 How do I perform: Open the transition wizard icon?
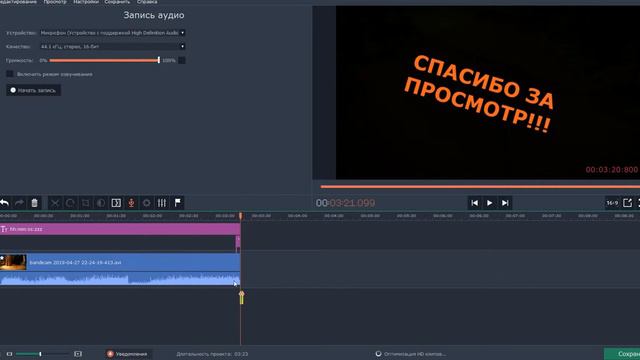(x=116, y=203)
